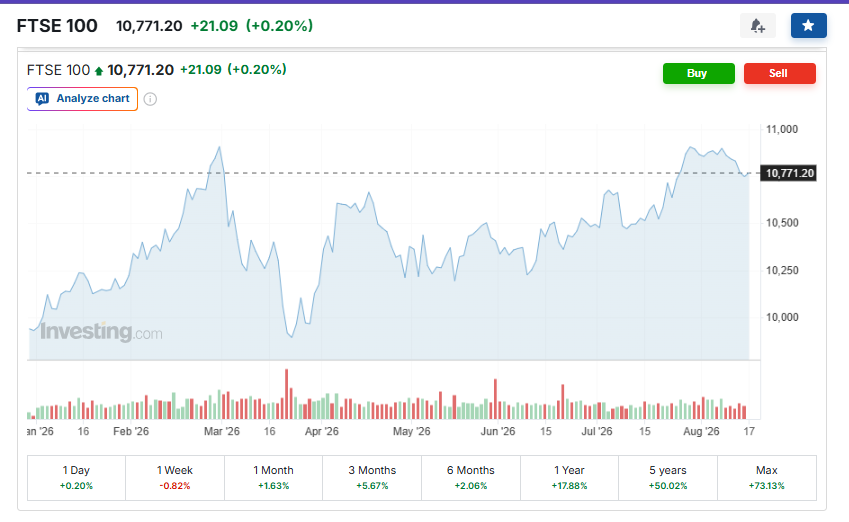This screenshot has width=849, height=522.
Task: Click the red Sell button
Action: point(780,73)
